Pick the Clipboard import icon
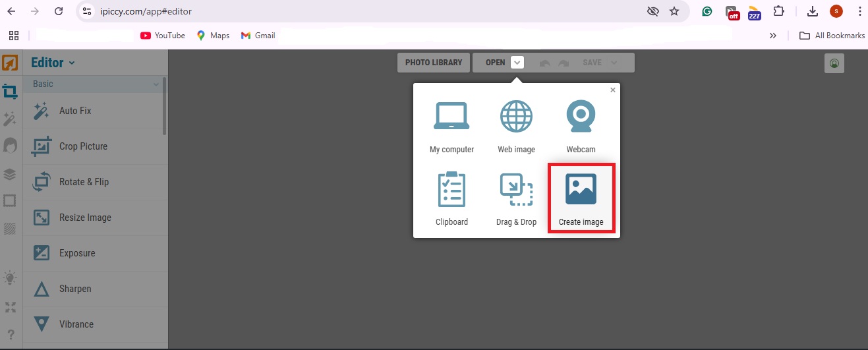The image size is (868, 350). [451, 190]
